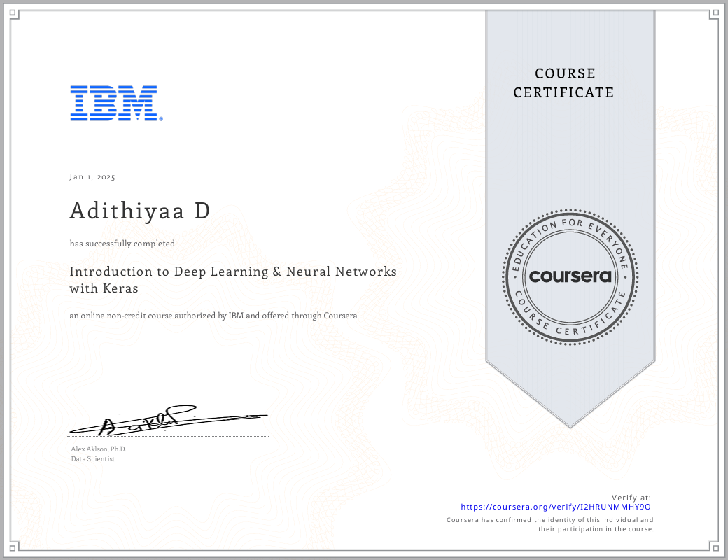Viewport: 728px width, 560px height.
Task: Open the coursera.org verify link
Action: click(x=556, y=507)
